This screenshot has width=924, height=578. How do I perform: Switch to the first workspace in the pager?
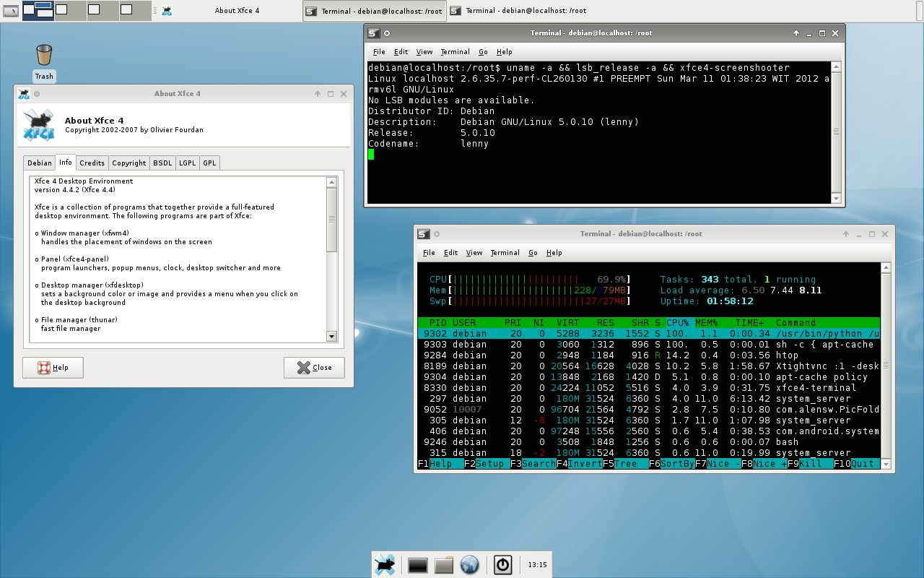point(38,10)
